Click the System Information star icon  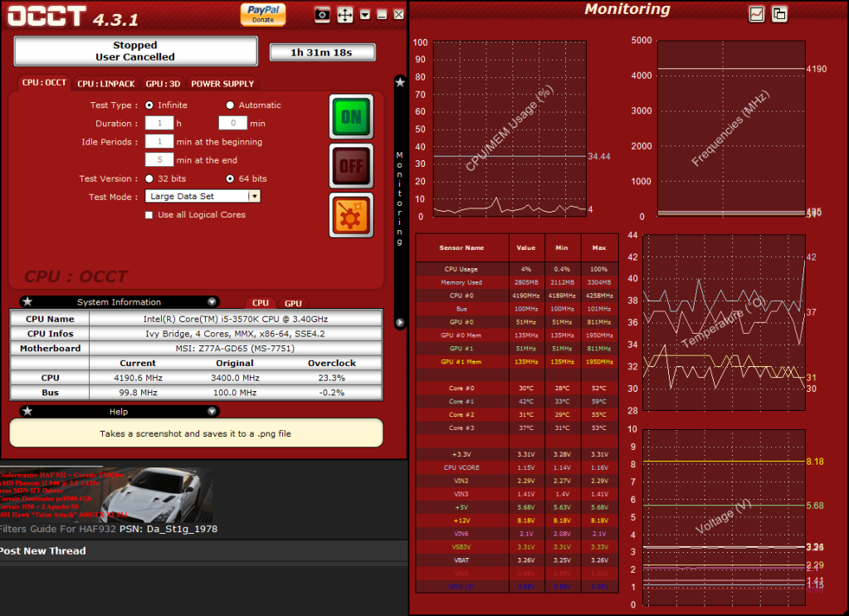coord(27,301)
